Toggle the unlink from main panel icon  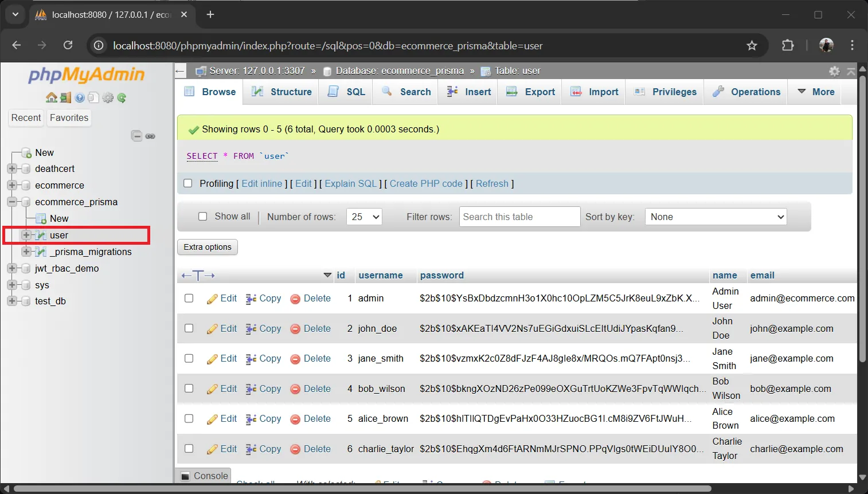[x=150, y=136]
